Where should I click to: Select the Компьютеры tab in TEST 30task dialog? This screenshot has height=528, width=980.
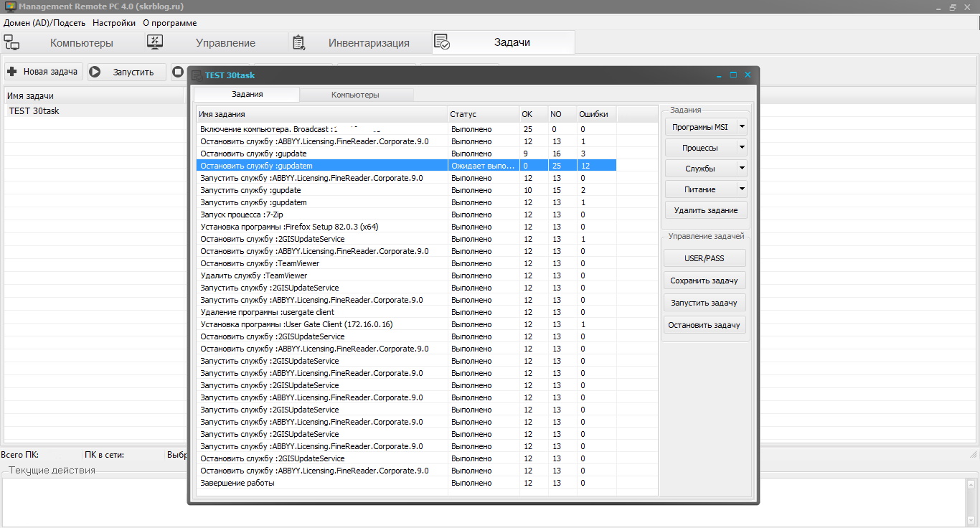355,95
